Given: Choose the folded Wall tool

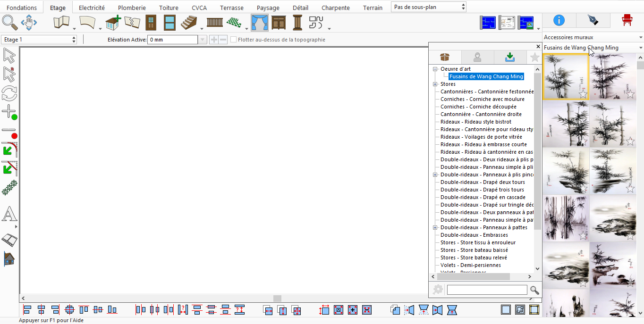Looking at the screenshot, I should pyautogui.click(x=61, y=22).
